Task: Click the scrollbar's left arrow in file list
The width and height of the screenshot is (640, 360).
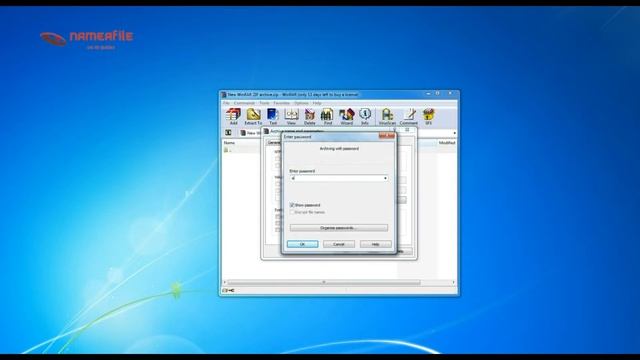Action: click(224, 282)
